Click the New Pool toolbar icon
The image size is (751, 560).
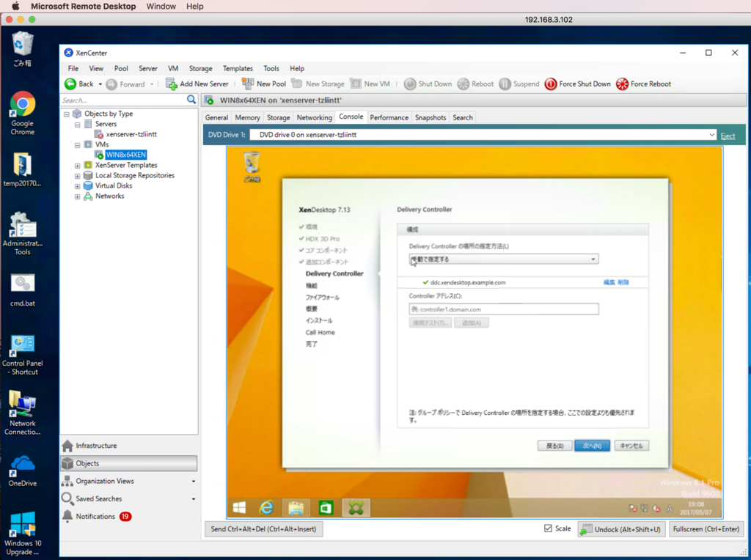(248, 84)
